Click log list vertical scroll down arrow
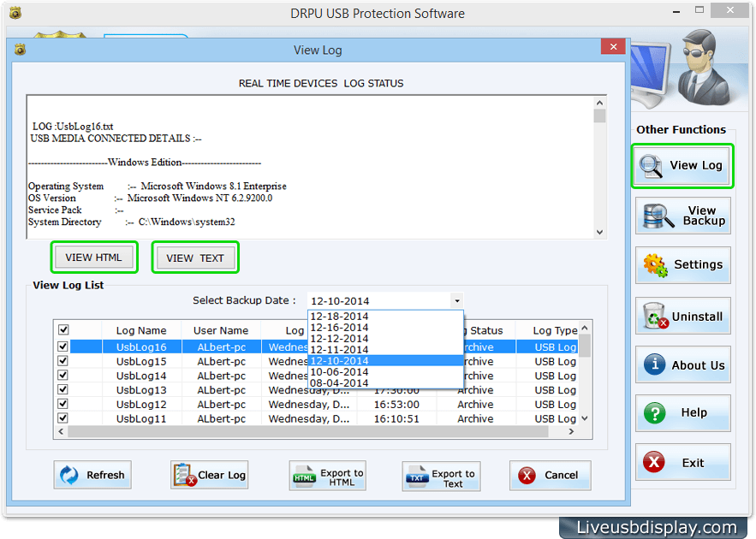Screen dimensions: 756x539 coord(585,418)
